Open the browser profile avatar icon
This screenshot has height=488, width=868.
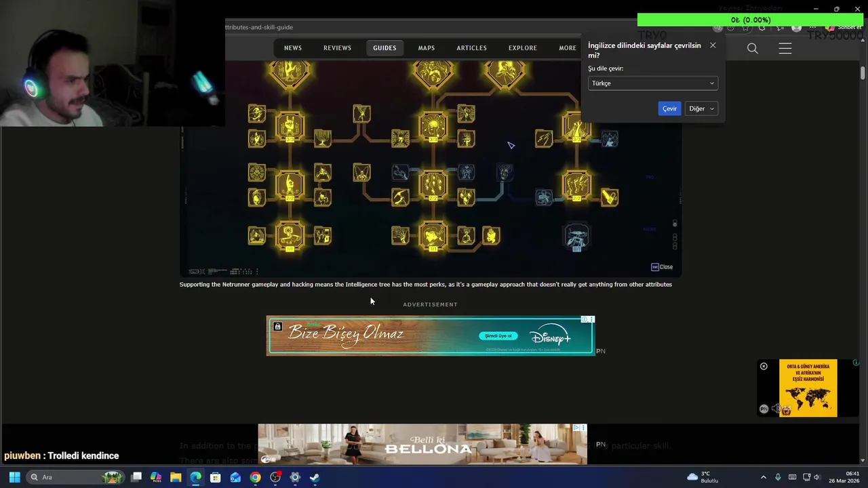797,27
